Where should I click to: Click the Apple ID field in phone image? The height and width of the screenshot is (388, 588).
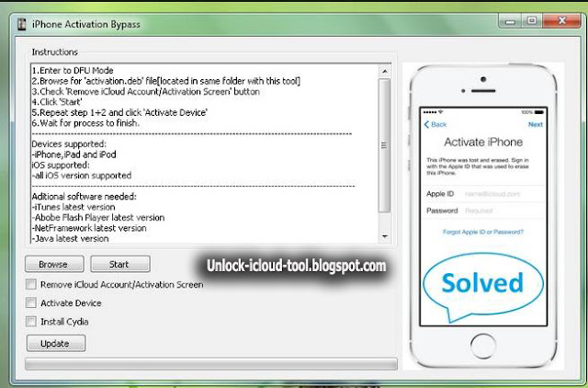[x=483, y=194]
